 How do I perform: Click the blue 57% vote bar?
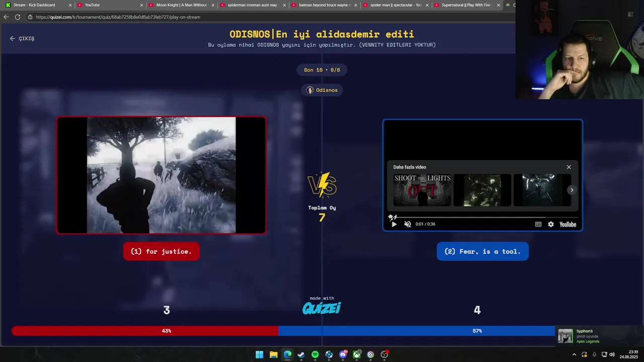coord(417,331)
